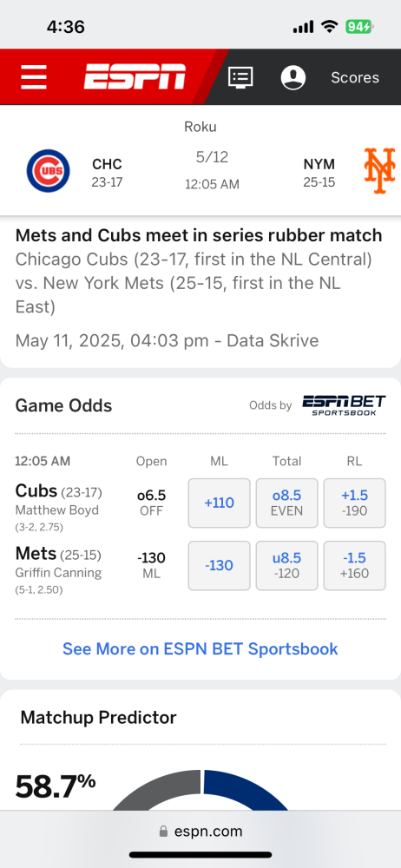Open Mets and Cubs rubber match article
This screenshot has height=868, width=401.
(x=199, y=235)
